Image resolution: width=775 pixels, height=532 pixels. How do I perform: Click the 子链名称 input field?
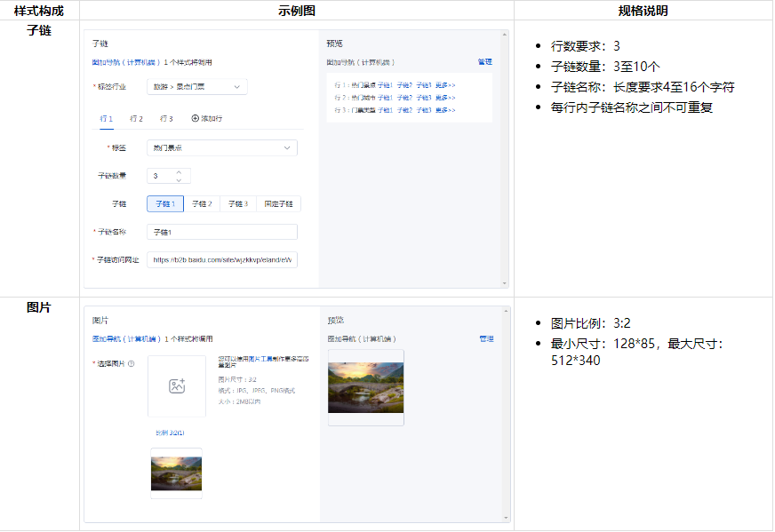223,231
